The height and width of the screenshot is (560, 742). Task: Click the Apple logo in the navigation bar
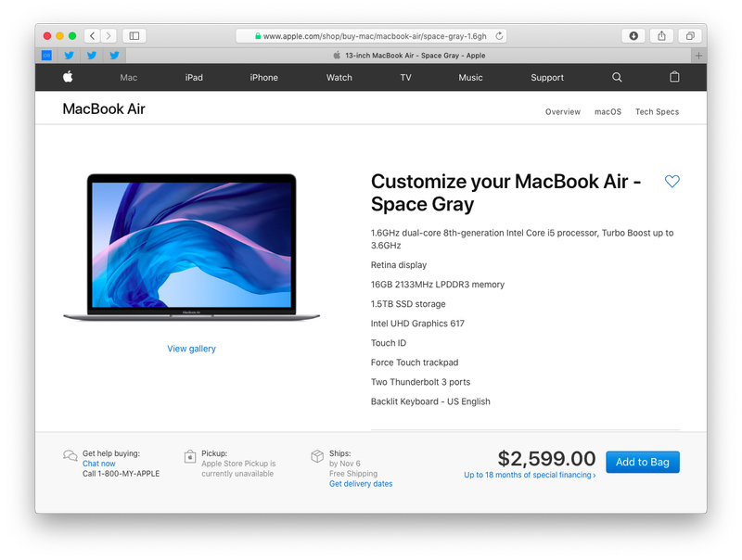pos(68,77)
